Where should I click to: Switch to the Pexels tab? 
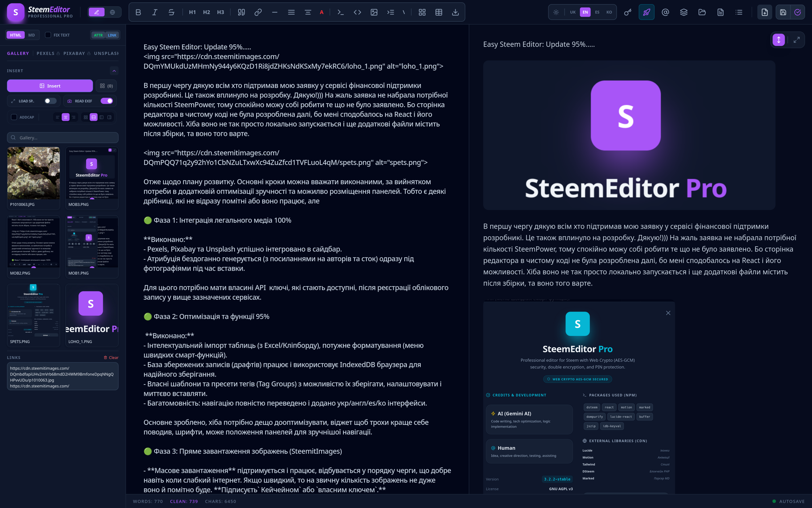click(x=45, y=53)
